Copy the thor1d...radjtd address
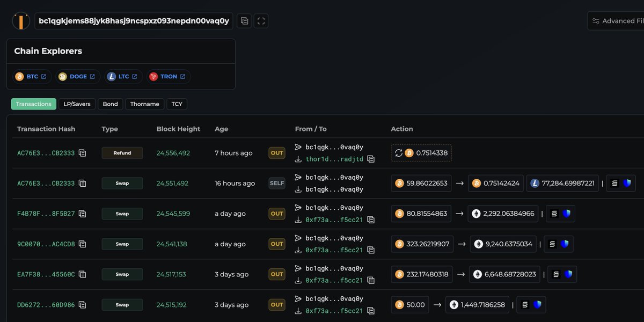 371,159
